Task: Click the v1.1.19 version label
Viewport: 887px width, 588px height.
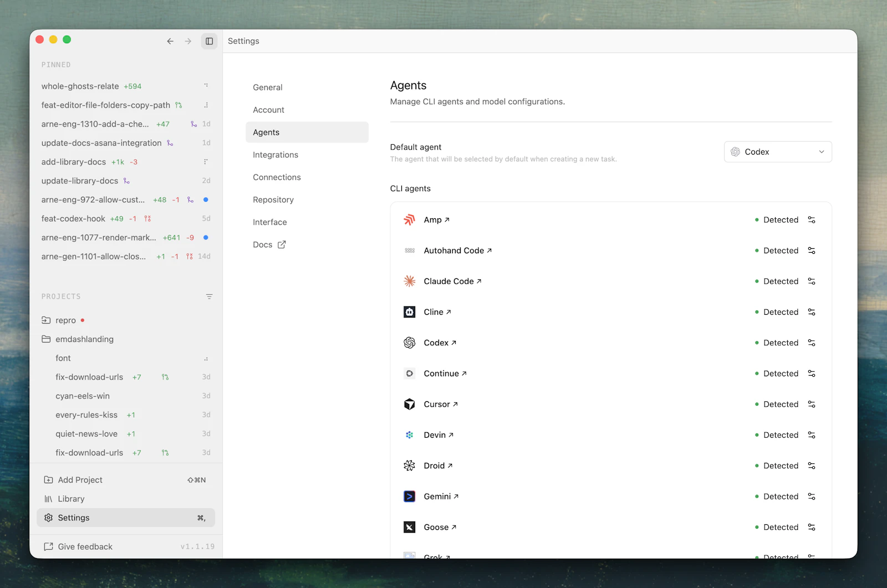Action: pos(197,546)
